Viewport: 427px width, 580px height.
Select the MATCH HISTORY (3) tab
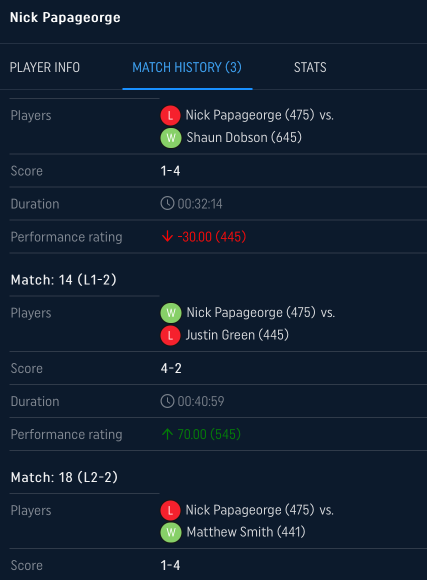(187, 67)
